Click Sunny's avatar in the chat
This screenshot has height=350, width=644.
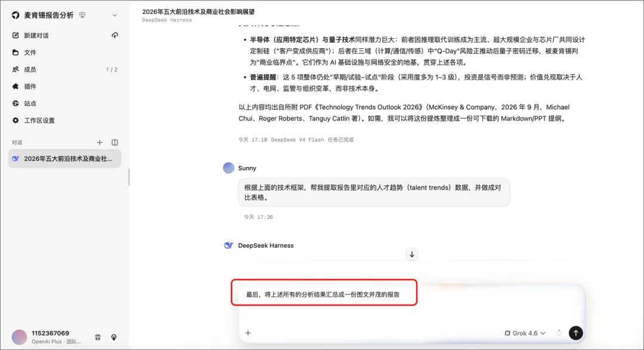click(228, 168)
